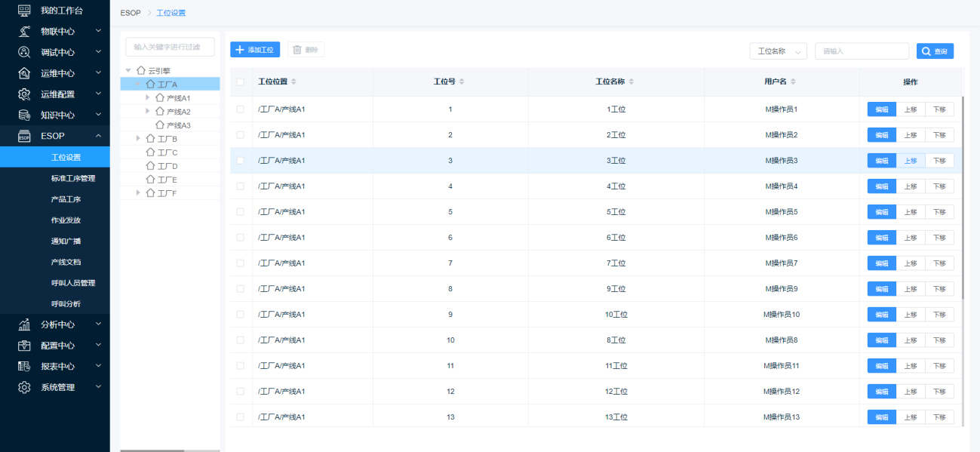Check the row checkbox for 12工位
This screenshot has width=980, height=452.
tap(241, 392)
